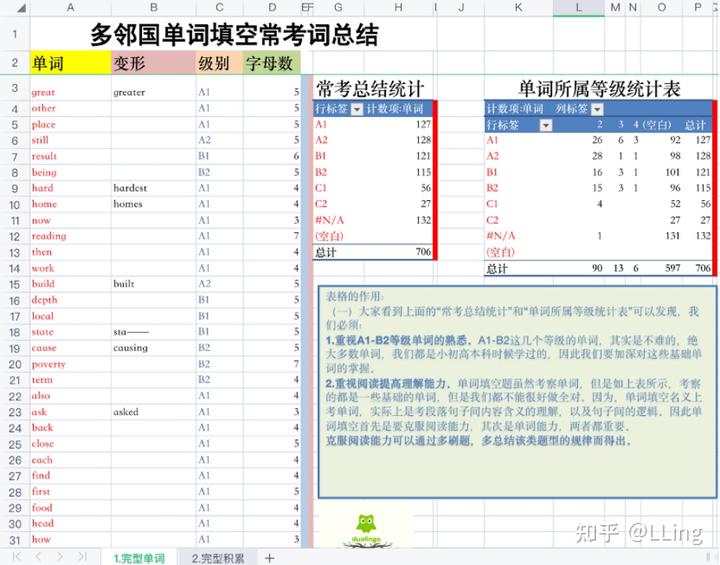Image resolution: width=720 pixels, height=565 pixels.
Task: Select column L header
Action: (579, 7)
